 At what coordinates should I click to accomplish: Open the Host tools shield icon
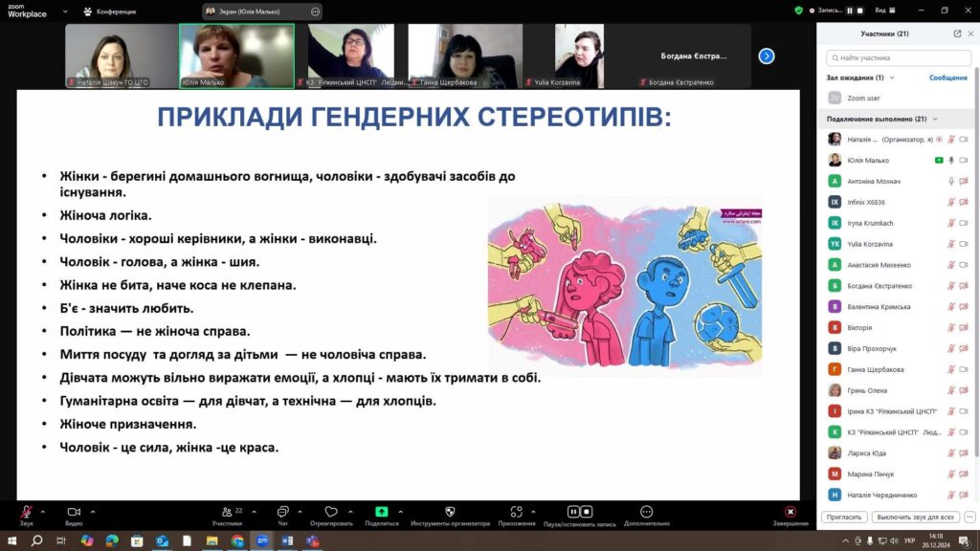[x=450, y=512]
